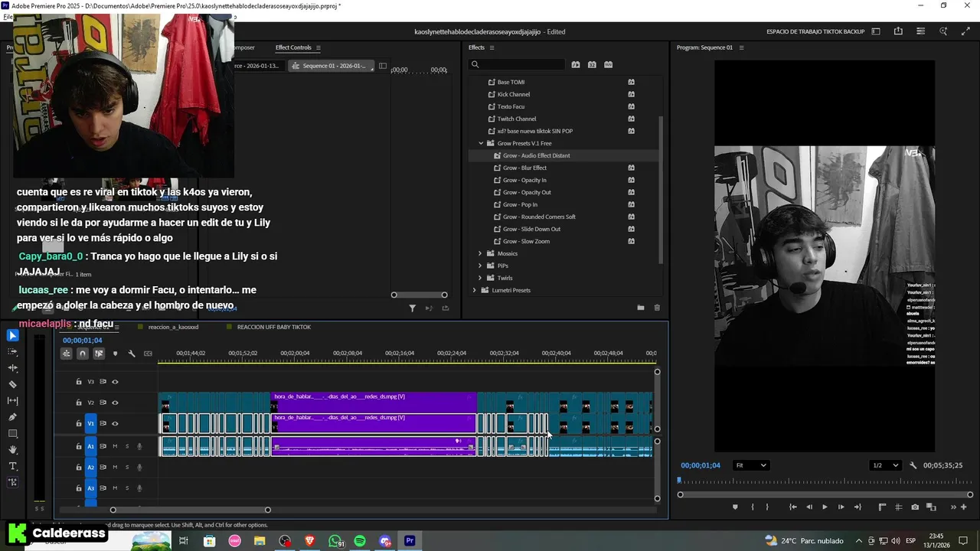Open Spotify from the Windows taskbar

[360, 541]
